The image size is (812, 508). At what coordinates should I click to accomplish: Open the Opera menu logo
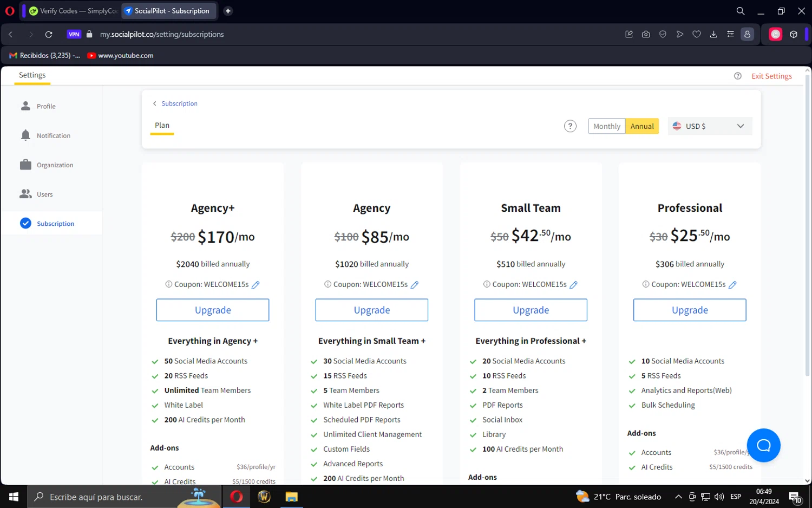pyautogui.click(x=10, y=11)
